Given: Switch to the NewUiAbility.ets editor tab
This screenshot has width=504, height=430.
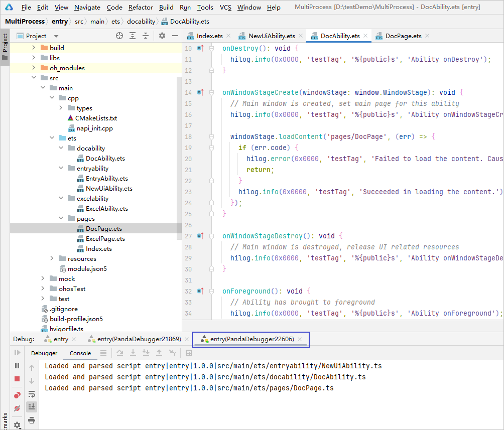Looking at the screenshot, I should coord(271,36).
